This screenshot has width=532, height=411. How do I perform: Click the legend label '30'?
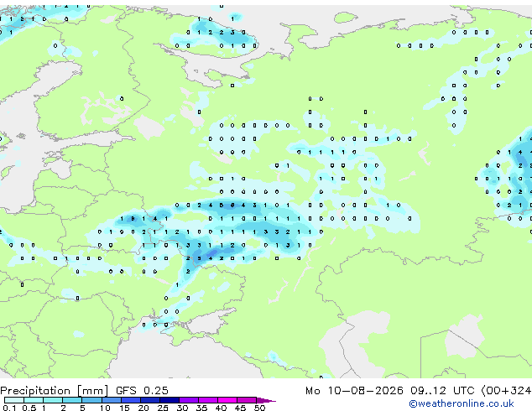[x=182, y=408]
